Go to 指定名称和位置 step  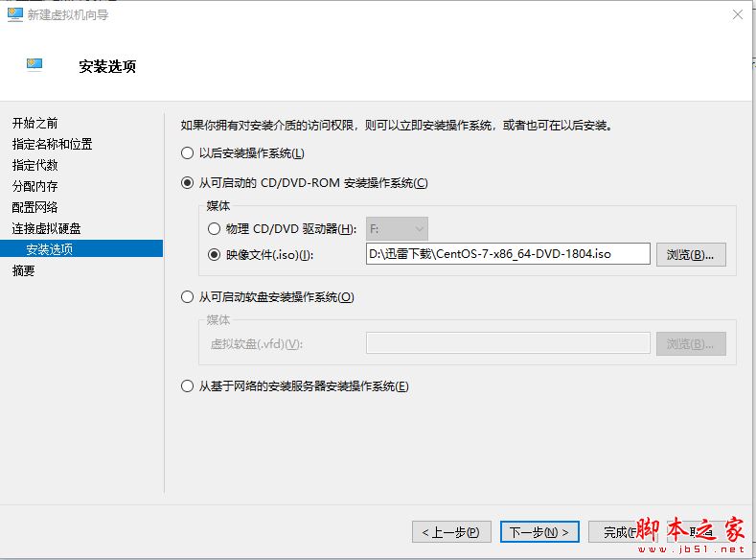pyautogui.click(x=53, y=144)
